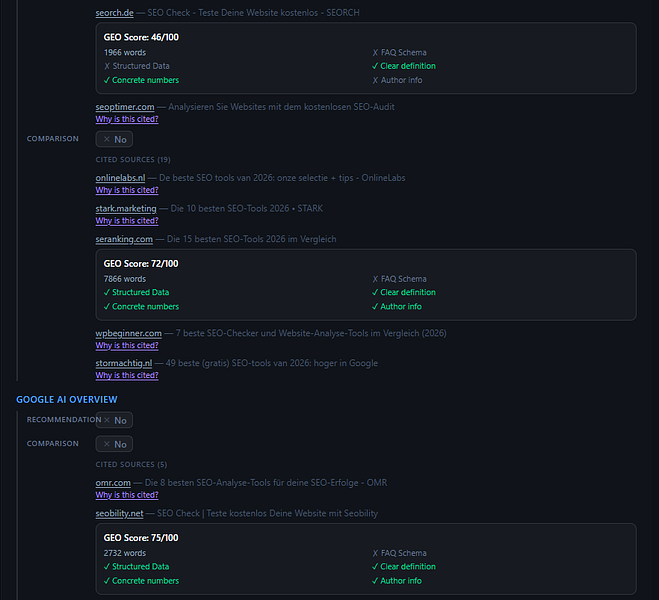
Task: Click 'CITED SOURCES (5)' label
Action: point(131,465)
